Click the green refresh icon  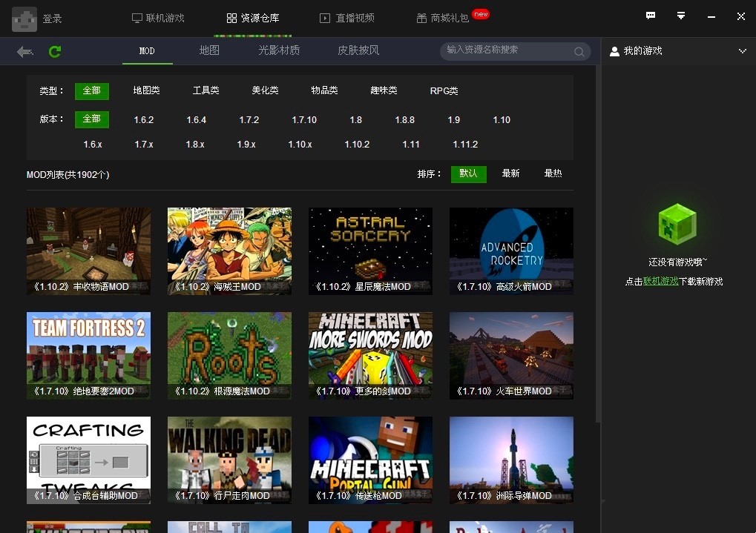click(x=55, y=51)
